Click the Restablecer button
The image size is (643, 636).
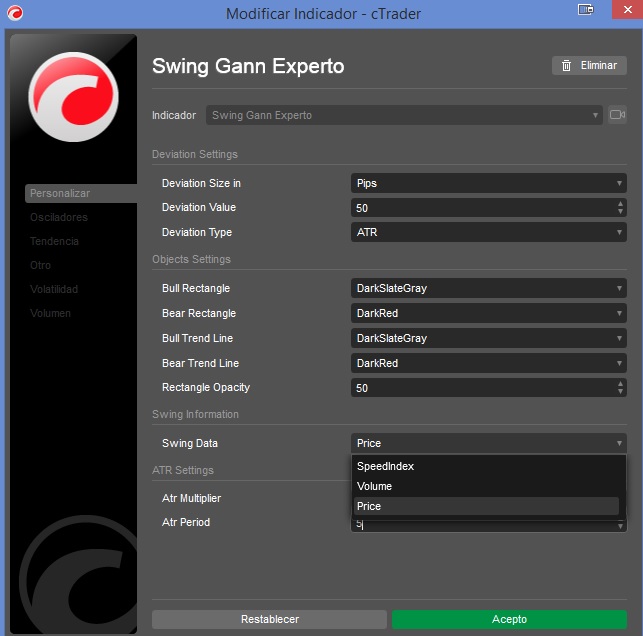pos(269,619)
